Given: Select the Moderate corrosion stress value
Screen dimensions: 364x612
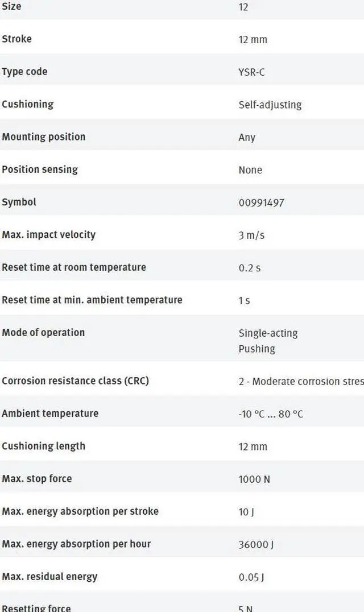Looking at the screenshot, I should point(301,382).
